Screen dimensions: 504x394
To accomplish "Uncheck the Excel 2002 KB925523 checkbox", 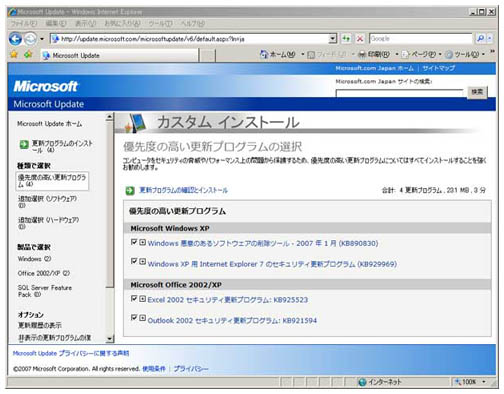I will pyautogui.click(x=134, y=298).
